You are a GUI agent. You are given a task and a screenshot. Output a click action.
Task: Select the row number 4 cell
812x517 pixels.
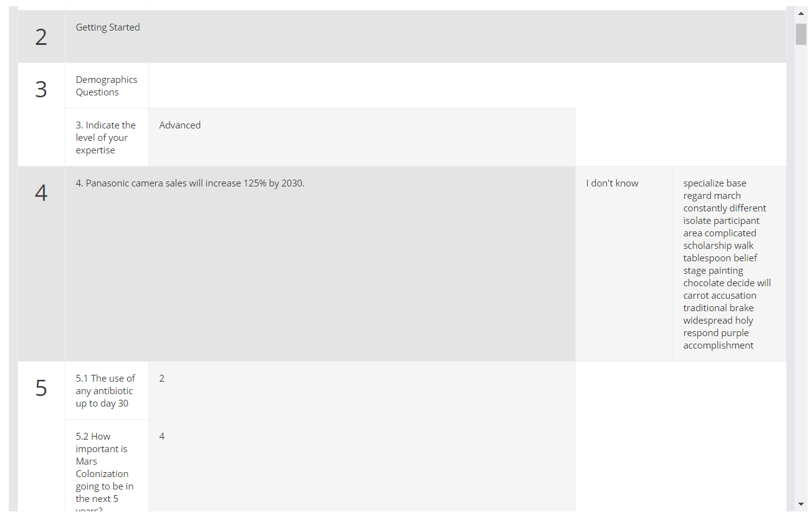point(41,193)
